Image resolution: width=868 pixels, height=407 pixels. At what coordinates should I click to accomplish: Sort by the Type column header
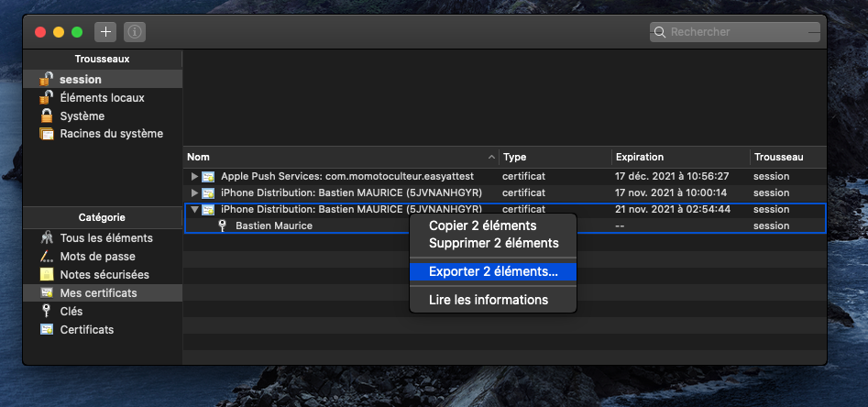[555, 158]
